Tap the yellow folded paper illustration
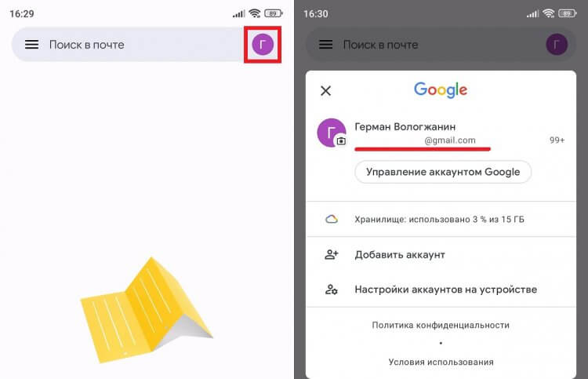This screenshot has width=588, height=379. (x=147, y=310)
